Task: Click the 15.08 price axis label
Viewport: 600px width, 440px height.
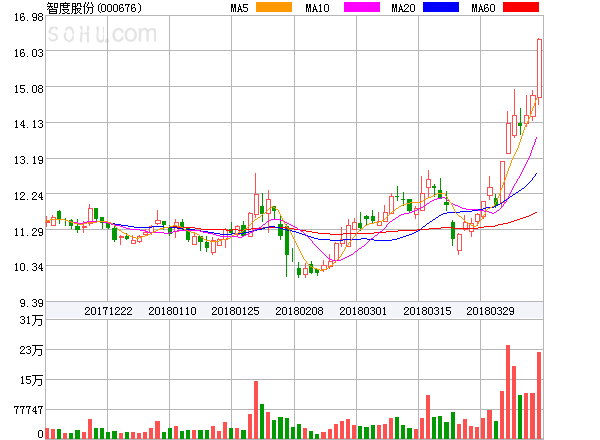Action: coord(29,89)
